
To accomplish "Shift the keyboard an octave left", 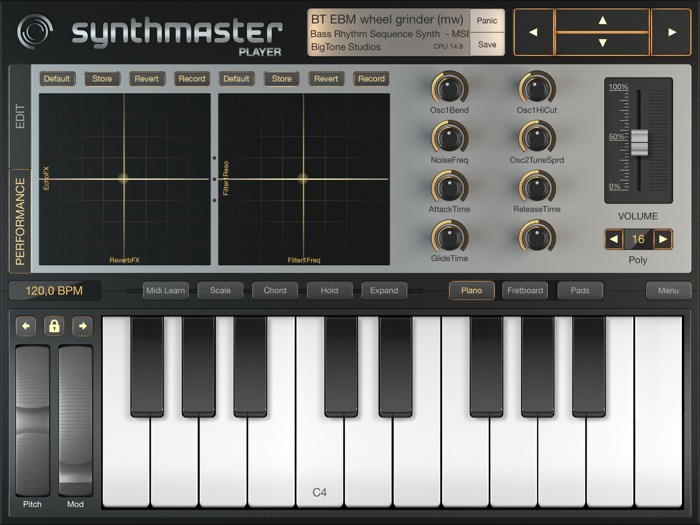I will (26, 326).
